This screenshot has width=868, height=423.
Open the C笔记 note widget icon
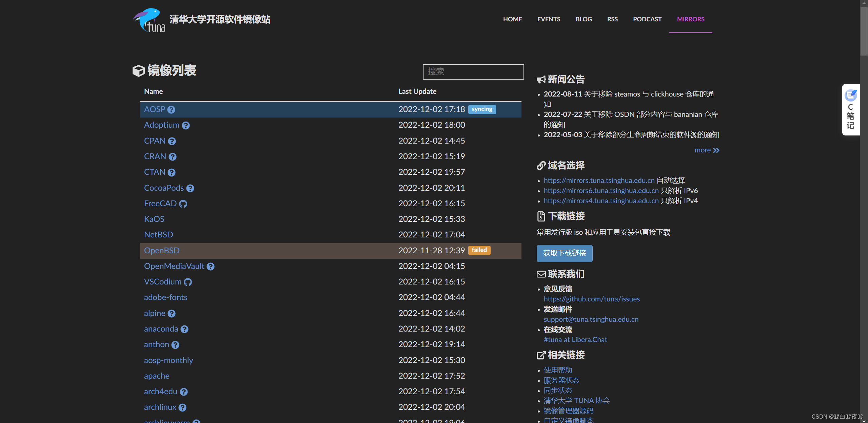(x=850, y=96)
